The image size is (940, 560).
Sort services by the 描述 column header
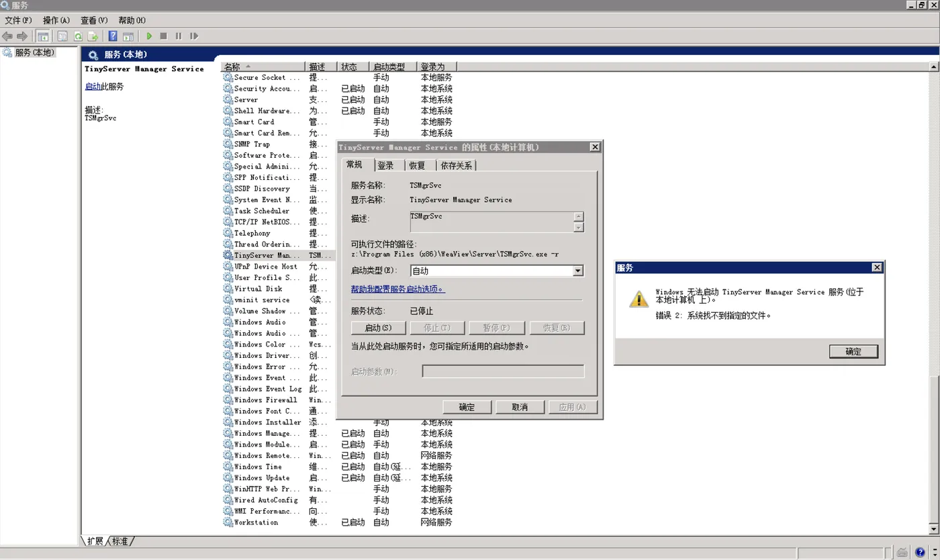click(x=321, y=66)
